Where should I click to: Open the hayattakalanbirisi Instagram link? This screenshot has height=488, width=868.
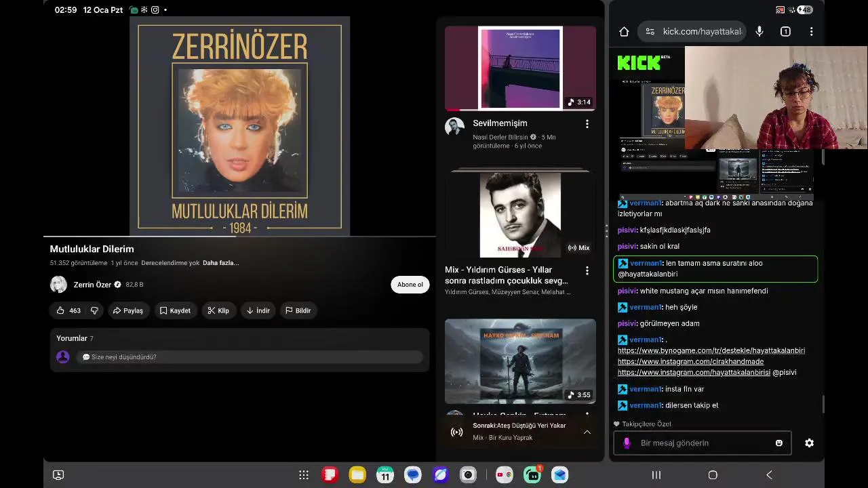coord(694,372)
